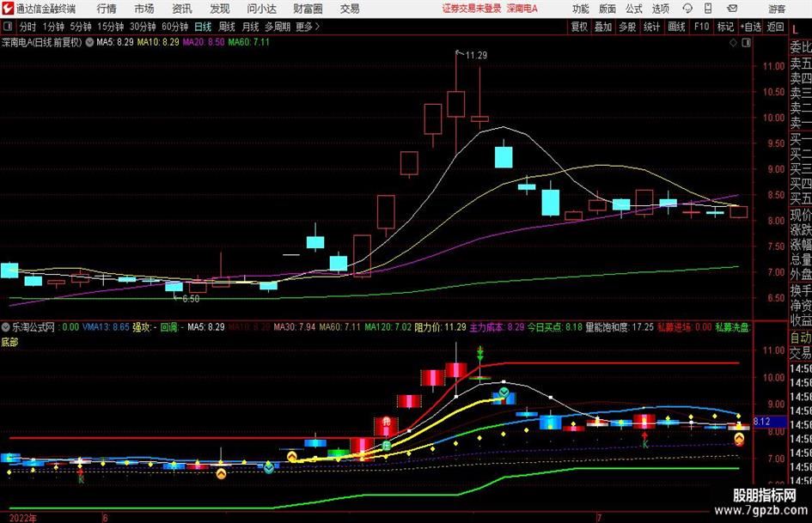Switch to 5分钟 period tab

[80, 27]
